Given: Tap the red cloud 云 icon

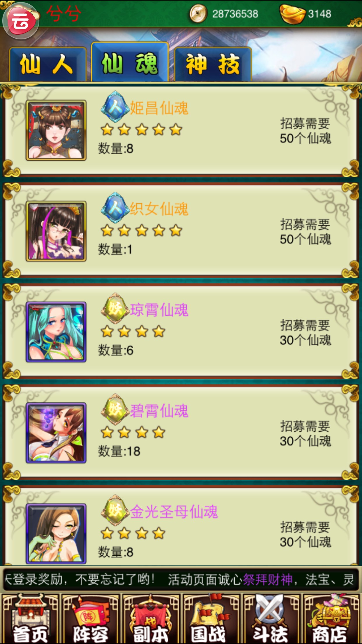Looking at the screenshot, I should 21,21.
